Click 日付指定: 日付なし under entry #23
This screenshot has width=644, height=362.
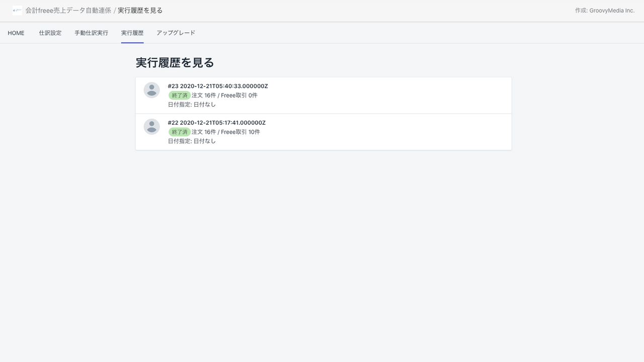click(192, 105)
